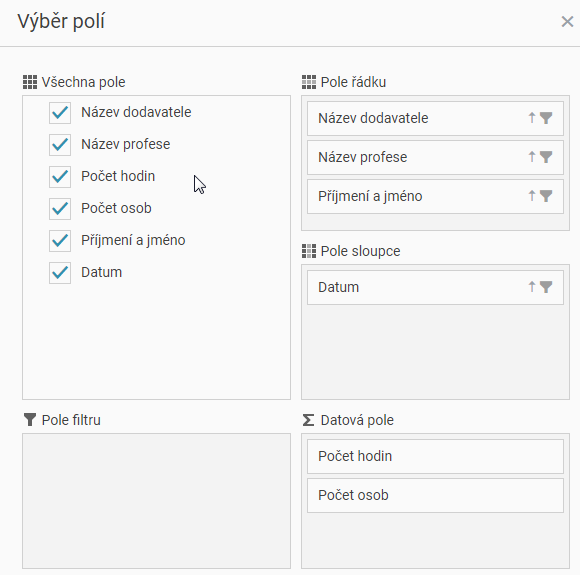Image resolution: width=580 pixels, height=575 pixels.
Task: Click sort arrow on Datum column field
Action: [532, 287]
